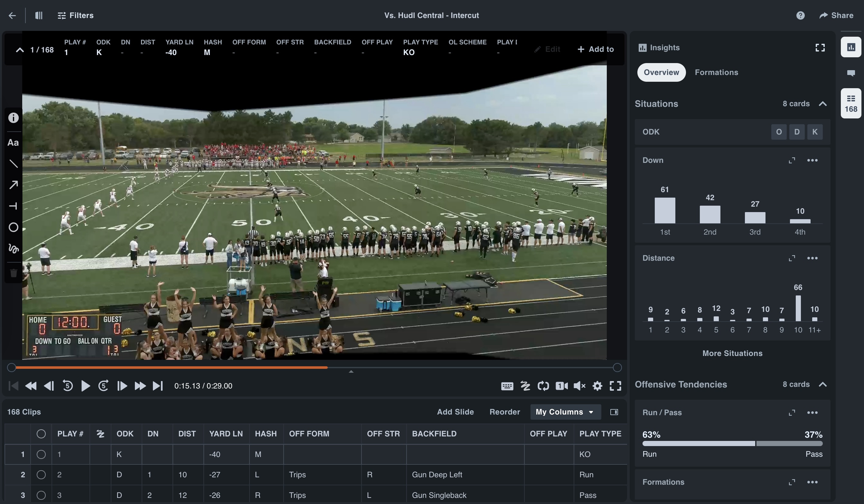This screenshot has width=864, height=504.
Task: Enter fullscreen video mode
Action: tap(615, 386)
